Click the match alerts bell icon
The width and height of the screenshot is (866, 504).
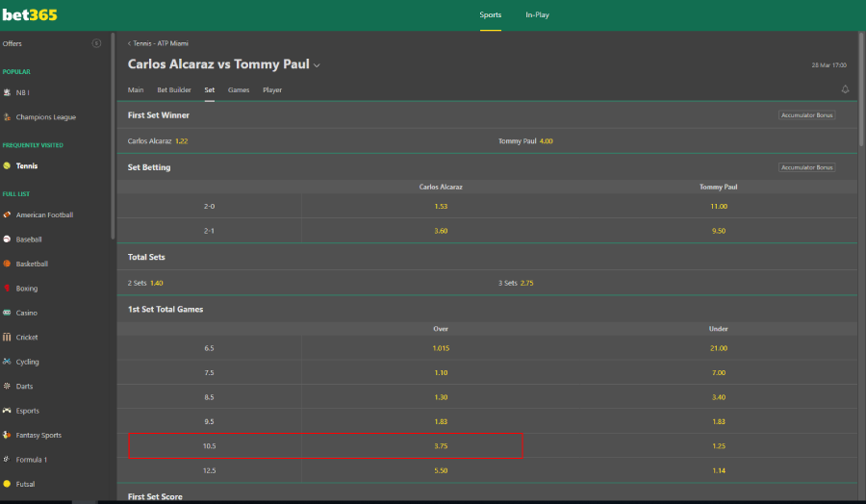pyautogui.click(x=845, y=89)
